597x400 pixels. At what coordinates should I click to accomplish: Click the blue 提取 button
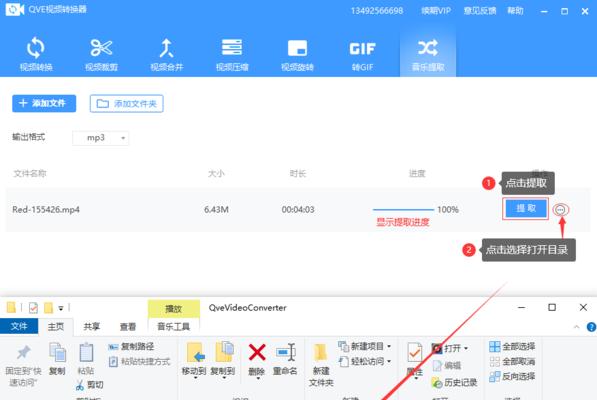[x=525, y=208]
